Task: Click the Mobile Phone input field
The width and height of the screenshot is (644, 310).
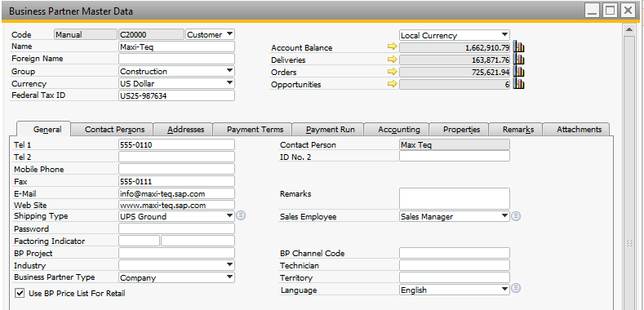Action: point(176,169)
